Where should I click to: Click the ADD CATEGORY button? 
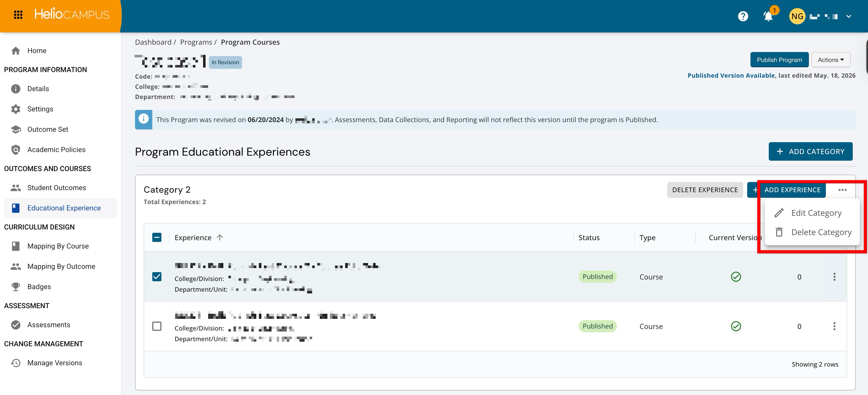coord(810,151)
